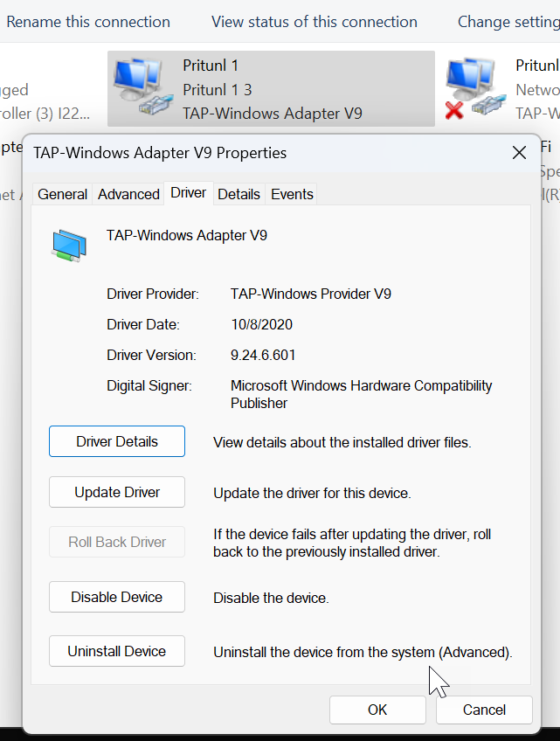Click the Update Driver button
The image size is (560, 741).
coord(117,492)
